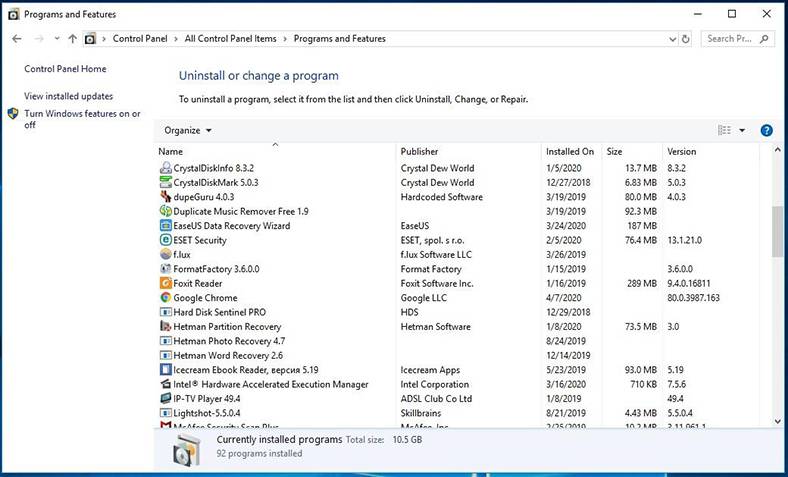
Task: Go back using the back arrow
Action: (x=17, y=39)
